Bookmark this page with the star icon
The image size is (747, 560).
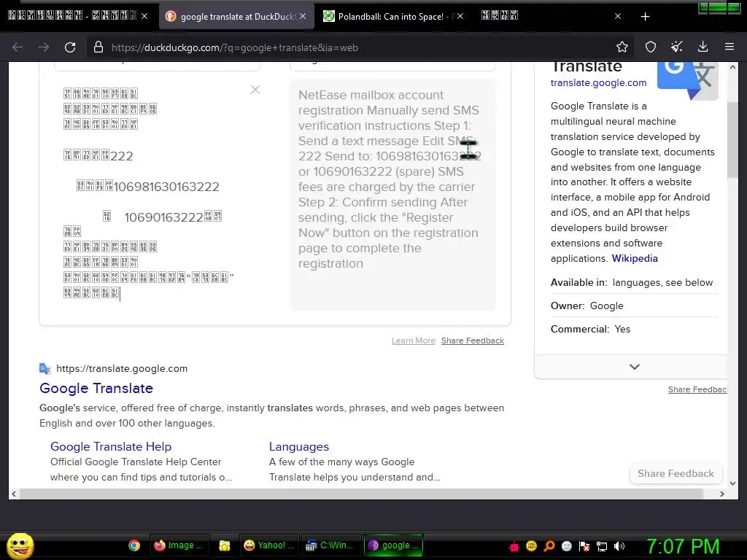tap(622, 47)
